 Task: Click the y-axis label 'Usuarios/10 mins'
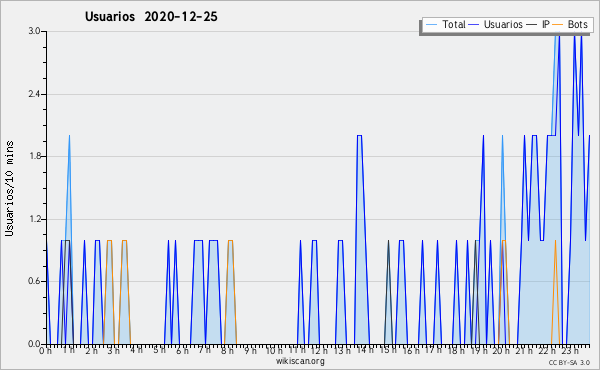click(9, 188)
